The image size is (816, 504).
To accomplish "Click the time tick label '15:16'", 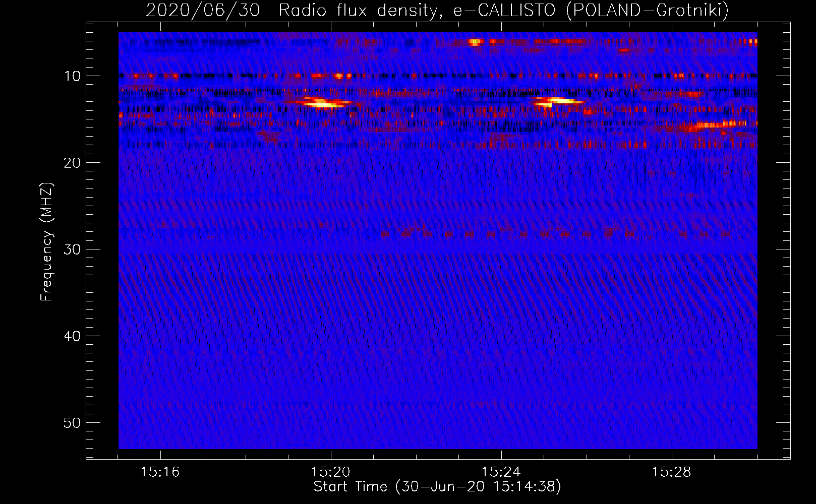I will pos(160,472).
